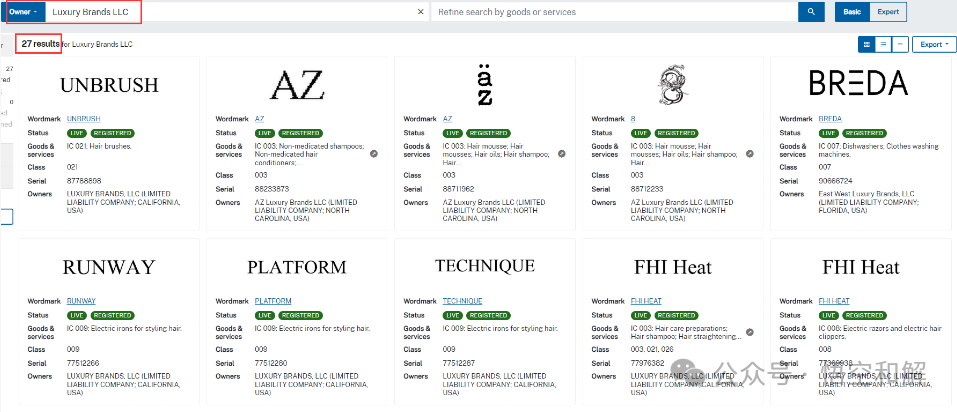Select the compact single-line view icon

pos(900,44)
